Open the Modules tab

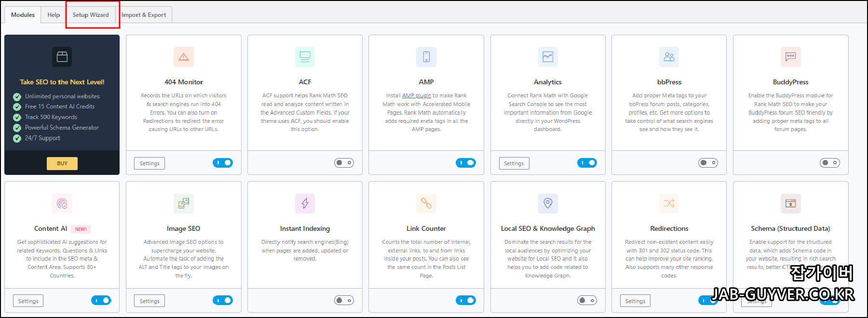23,15
